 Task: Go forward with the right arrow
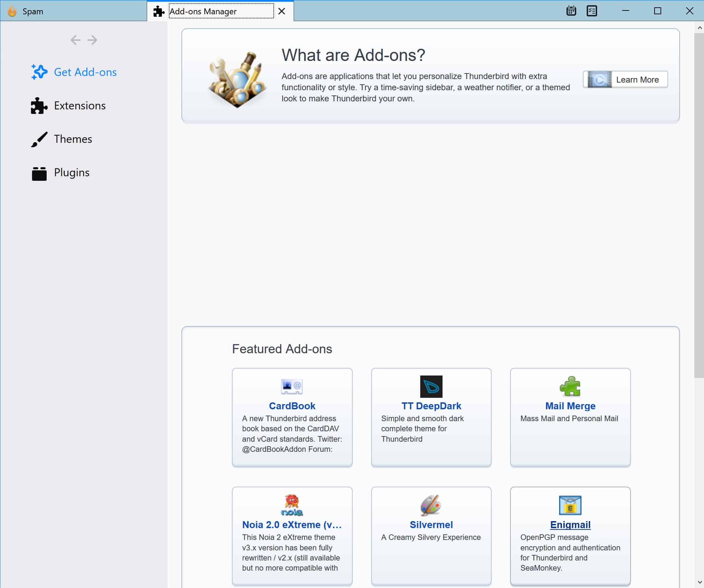click(92, 40)
